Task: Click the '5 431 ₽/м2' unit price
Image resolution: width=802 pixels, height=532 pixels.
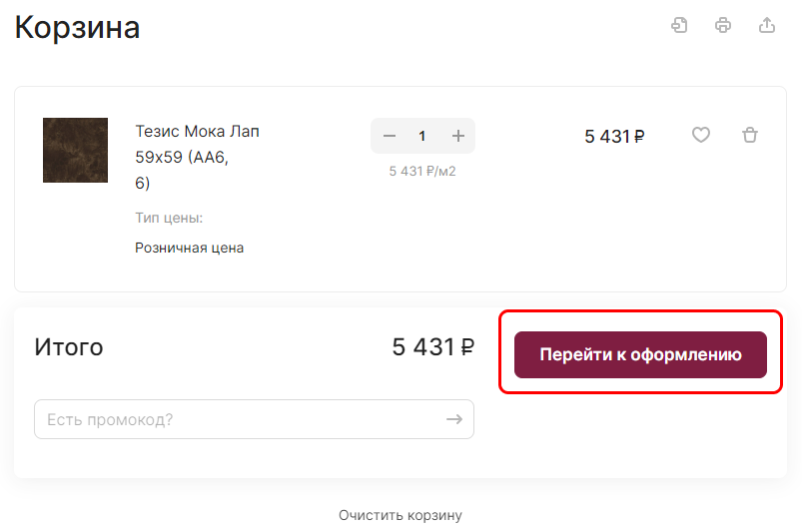Action: 422,171
